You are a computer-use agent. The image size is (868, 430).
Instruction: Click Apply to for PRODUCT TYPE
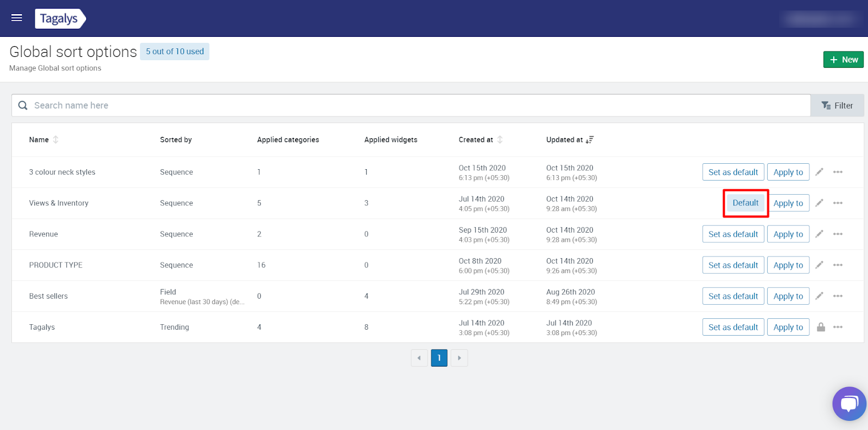(x=788, y=265)
